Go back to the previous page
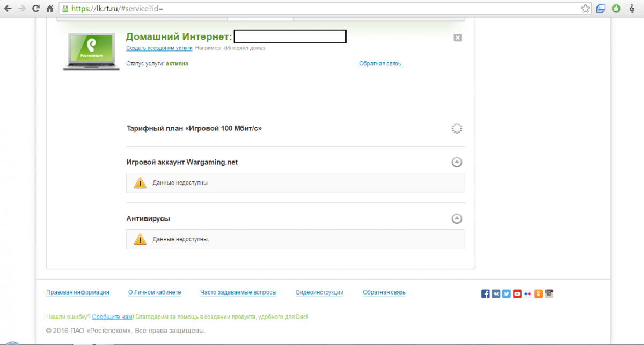 point(8,9)
